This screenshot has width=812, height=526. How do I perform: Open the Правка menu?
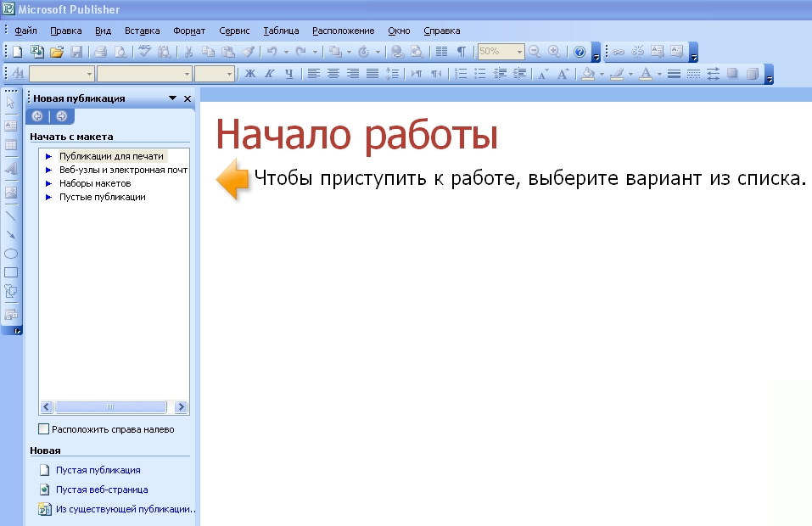[66, 31]
